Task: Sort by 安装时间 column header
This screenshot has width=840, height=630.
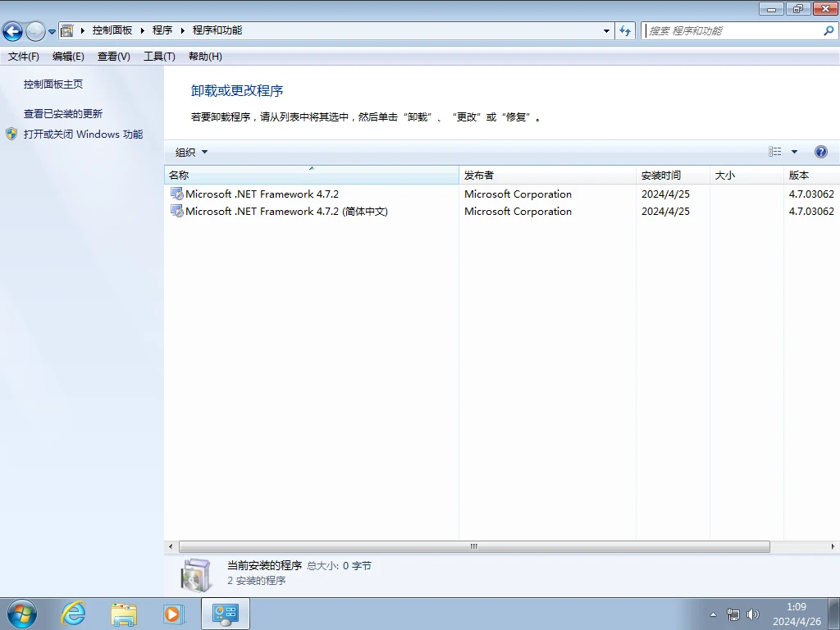Action: pyautogui.click(x=673, y=176)
